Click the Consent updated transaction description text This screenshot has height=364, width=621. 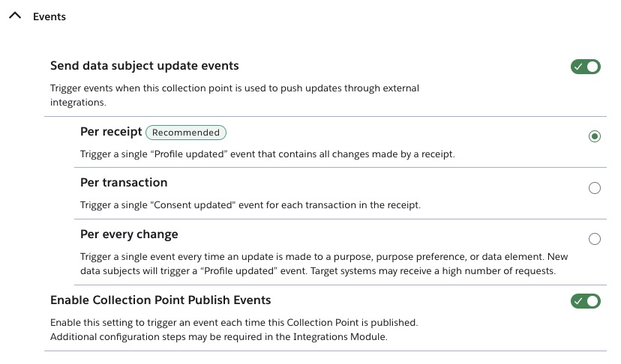[x=250, y=205]
